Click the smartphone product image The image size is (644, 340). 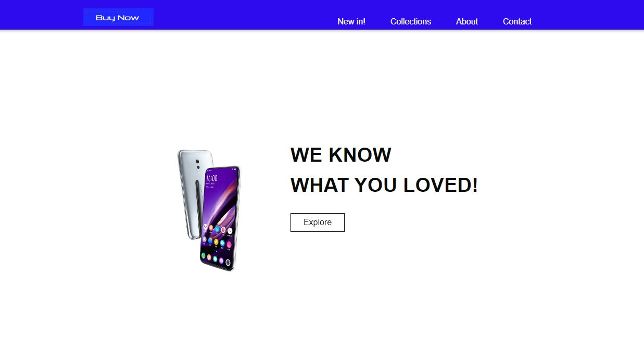[x=209, y=211]
